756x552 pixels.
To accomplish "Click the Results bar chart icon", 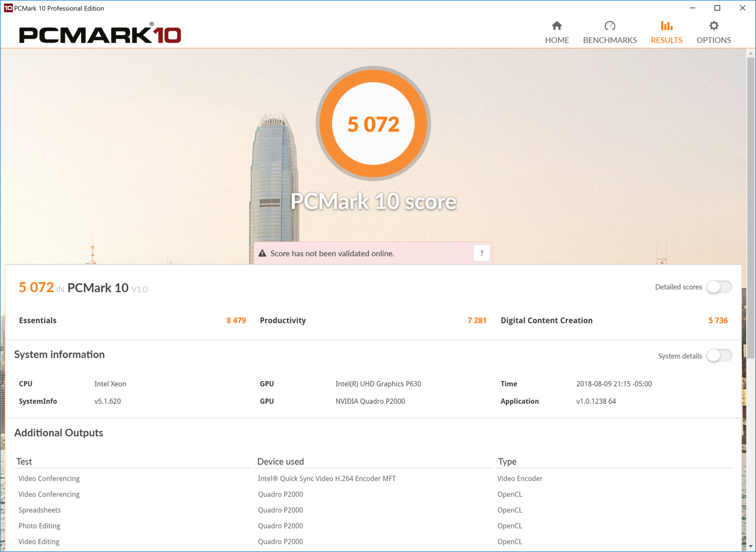I will (x=666, y=26).
